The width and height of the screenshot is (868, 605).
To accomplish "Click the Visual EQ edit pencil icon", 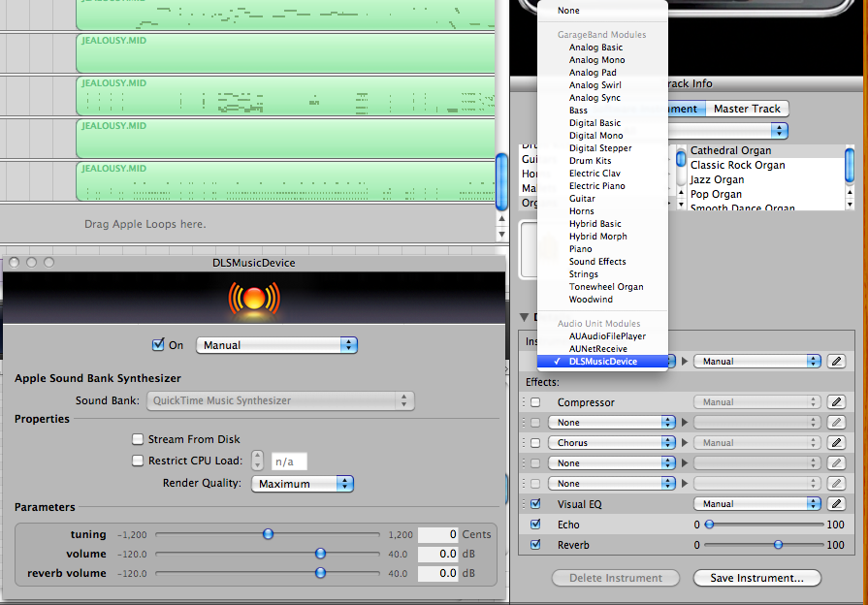I will 836,504.
